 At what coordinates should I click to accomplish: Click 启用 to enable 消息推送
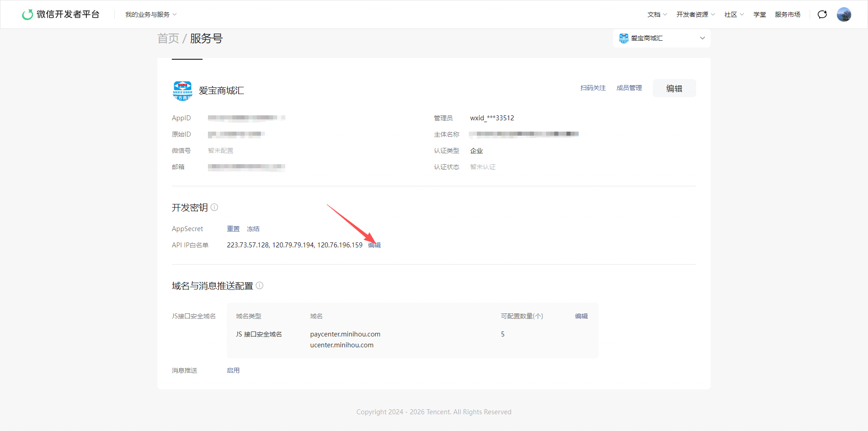[233, 370]
